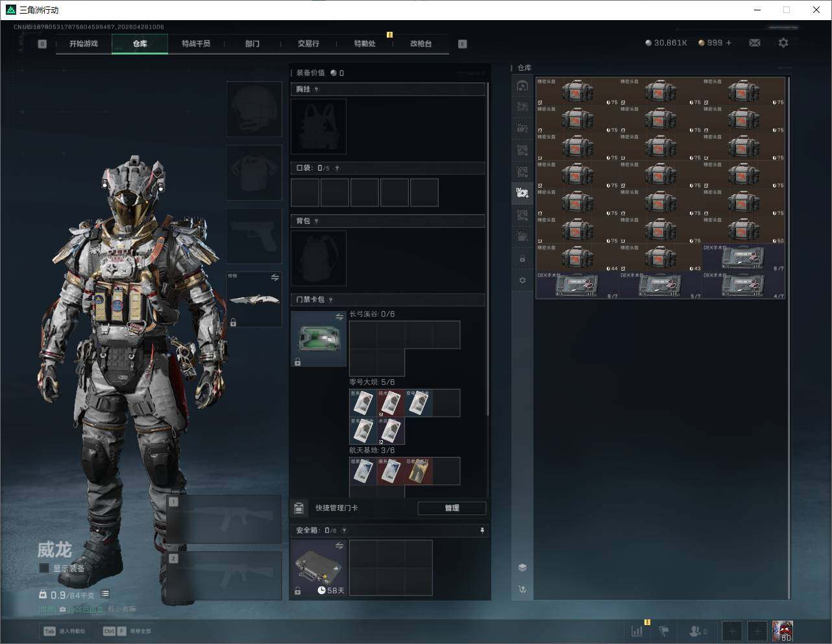Open the mail inbox envelope icon

[755, 43]
